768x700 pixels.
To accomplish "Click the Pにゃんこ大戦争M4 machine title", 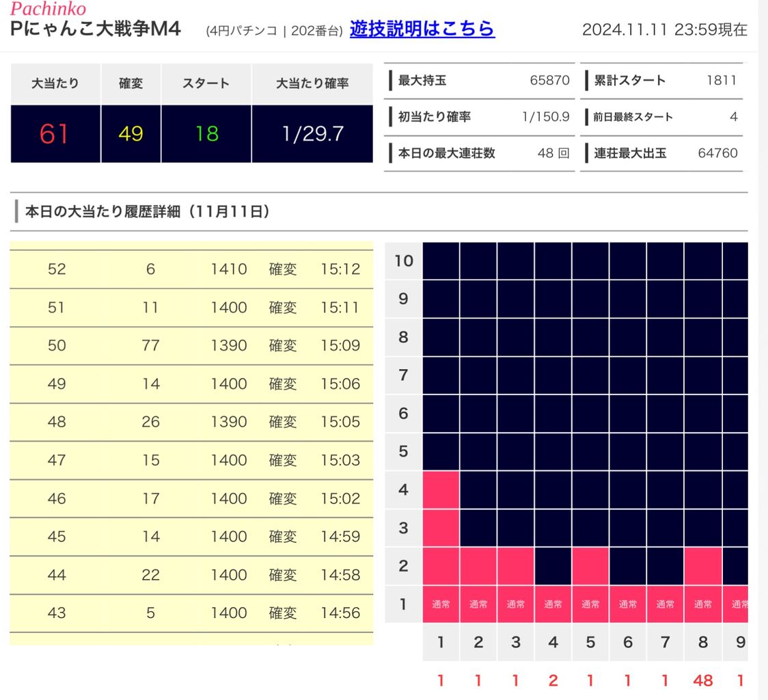I will pos(96,29).
